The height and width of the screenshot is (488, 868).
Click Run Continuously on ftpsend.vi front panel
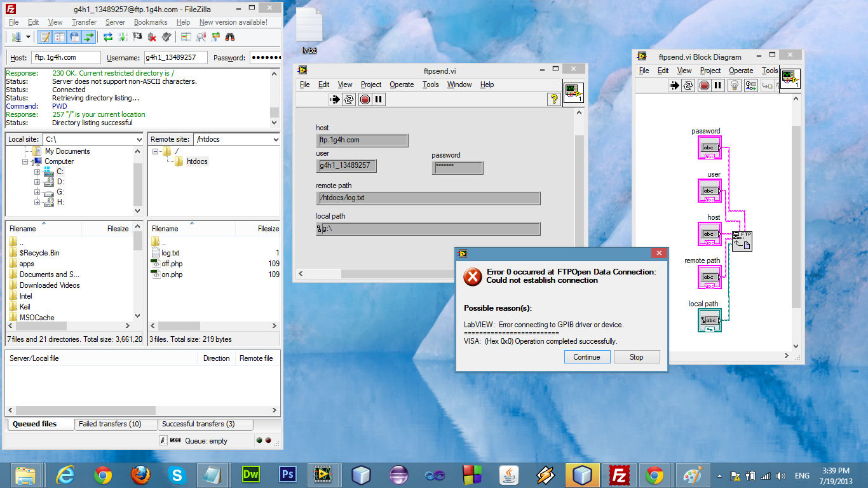[349, 99]
